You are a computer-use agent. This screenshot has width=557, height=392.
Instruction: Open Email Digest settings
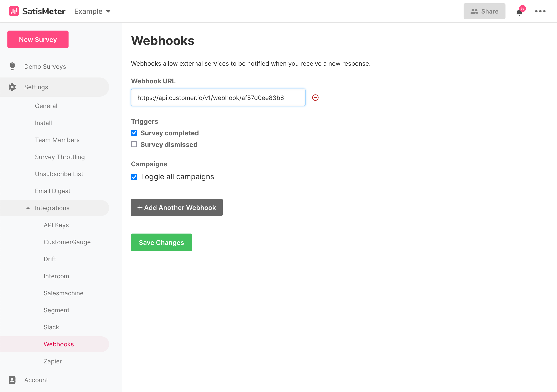coord(53,191)
